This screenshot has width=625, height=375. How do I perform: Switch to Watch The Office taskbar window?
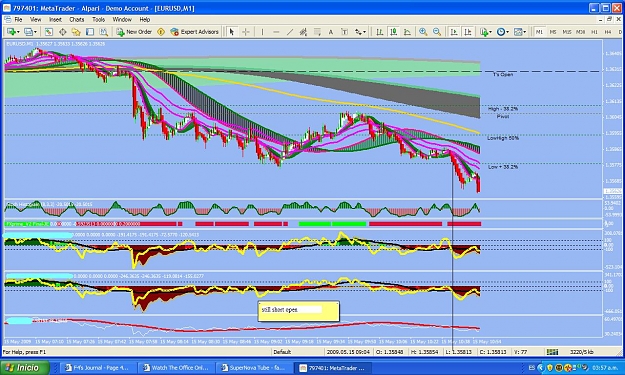pyautogui.click(x=176, y=368)
